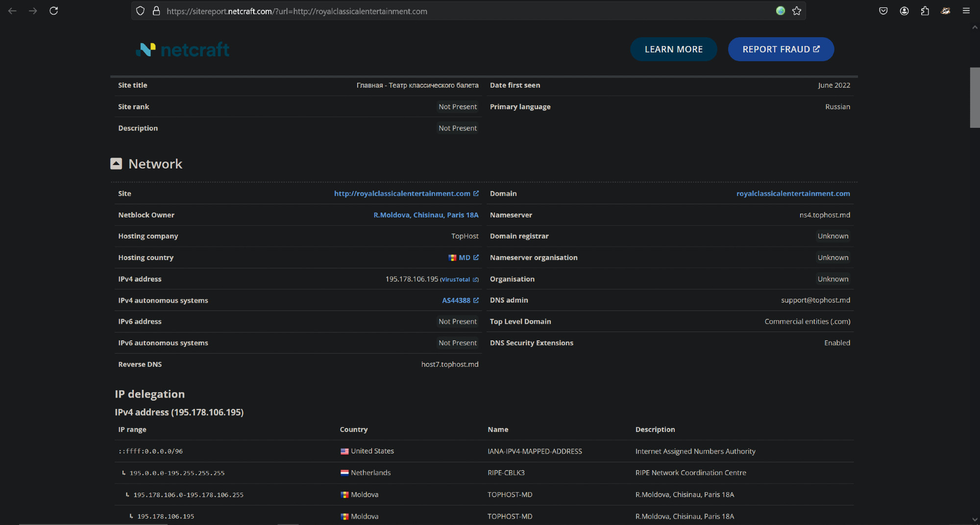Click the address bar URL field

pos(468,11)
